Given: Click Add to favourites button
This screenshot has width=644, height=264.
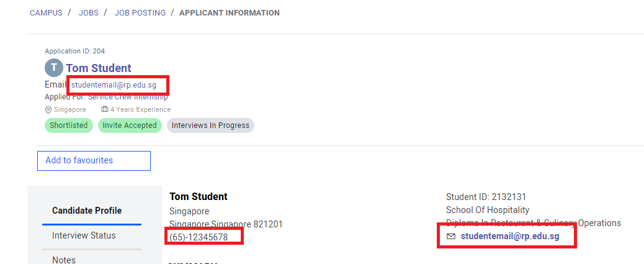Looking at the screenshot, I should tap(94, 160).
